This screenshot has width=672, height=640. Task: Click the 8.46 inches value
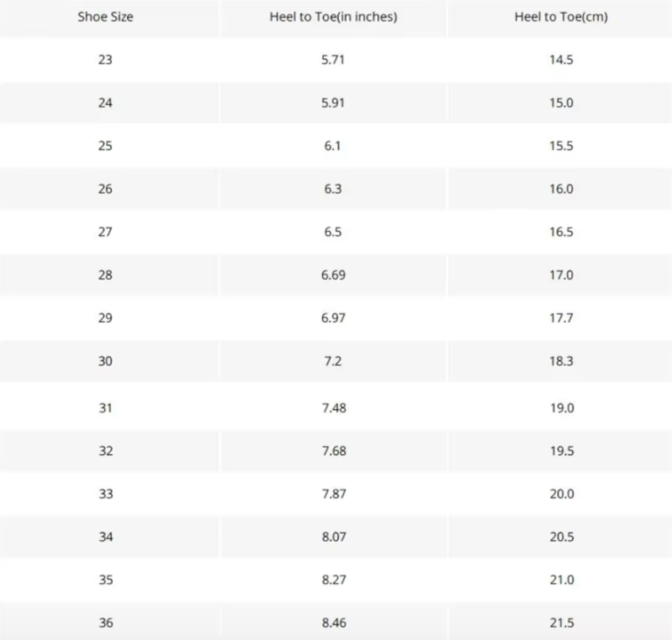pyautogui.click(x=334, y=623)
